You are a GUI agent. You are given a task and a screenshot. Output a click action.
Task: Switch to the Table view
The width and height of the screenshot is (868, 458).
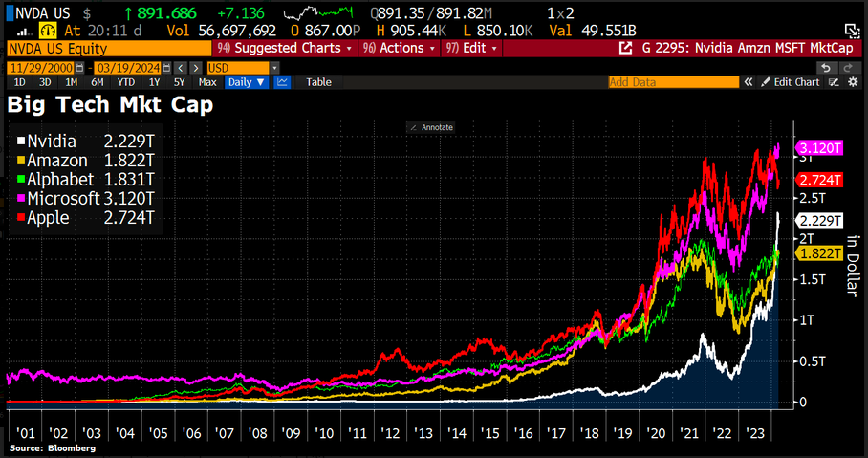319,82
